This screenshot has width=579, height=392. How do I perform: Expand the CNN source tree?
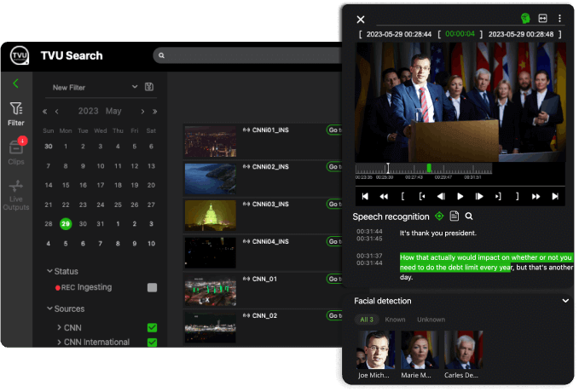59,327
